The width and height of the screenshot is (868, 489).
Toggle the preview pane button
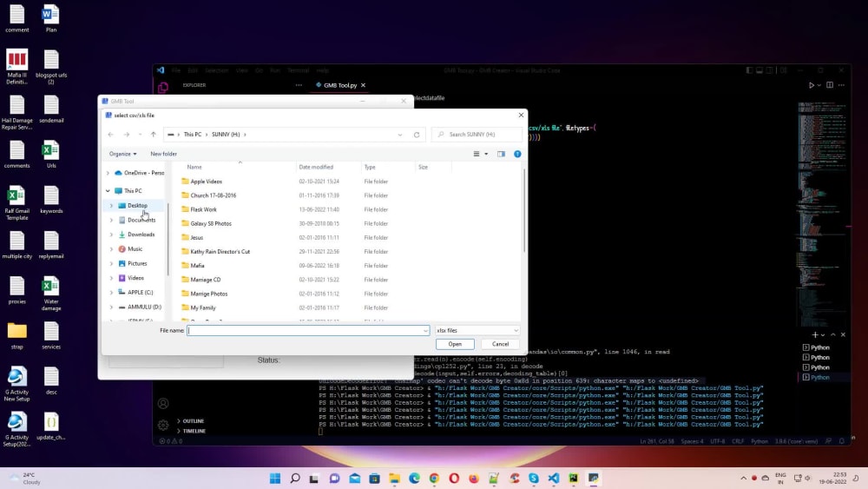tap(501, 154)
